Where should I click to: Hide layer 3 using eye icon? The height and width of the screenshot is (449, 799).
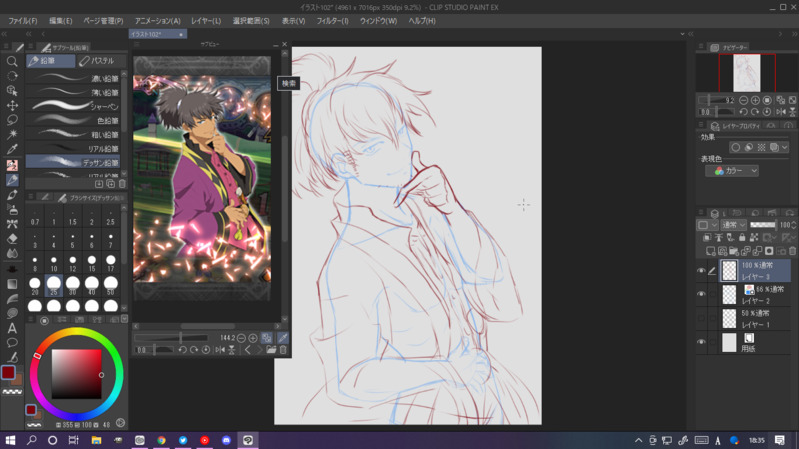pyautogui.click(x=701, y=271)
